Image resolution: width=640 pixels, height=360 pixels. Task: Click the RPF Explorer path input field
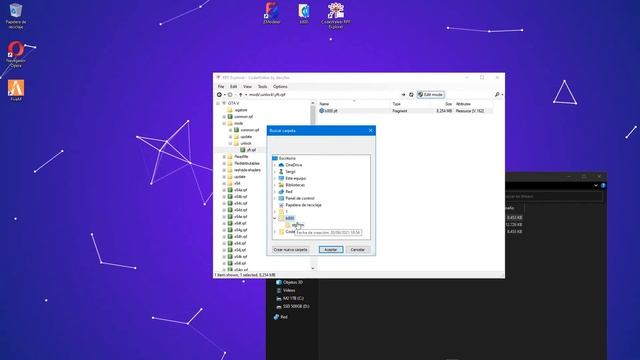pos(324,95)
